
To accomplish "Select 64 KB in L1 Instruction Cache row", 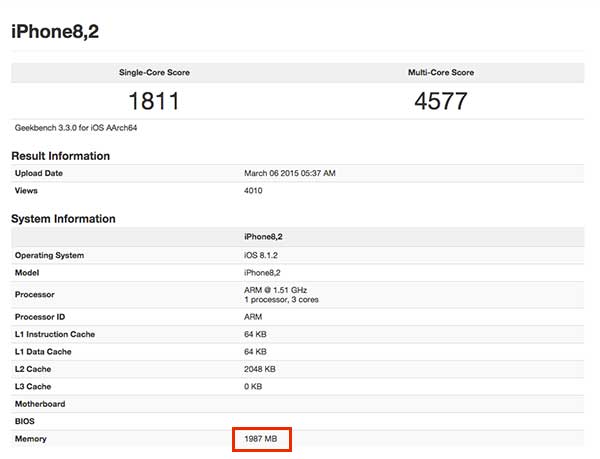I will pos(255,334).
